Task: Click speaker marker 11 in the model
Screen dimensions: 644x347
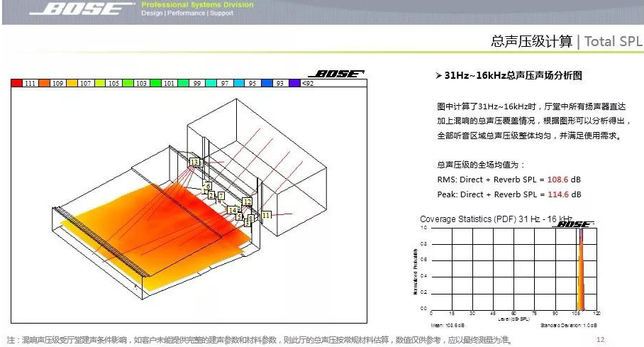Action: click(x=266, y=214)
